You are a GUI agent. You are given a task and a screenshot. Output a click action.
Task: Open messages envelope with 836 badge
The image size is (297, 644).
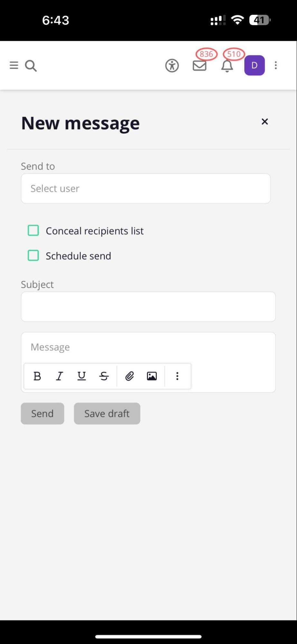200,66
